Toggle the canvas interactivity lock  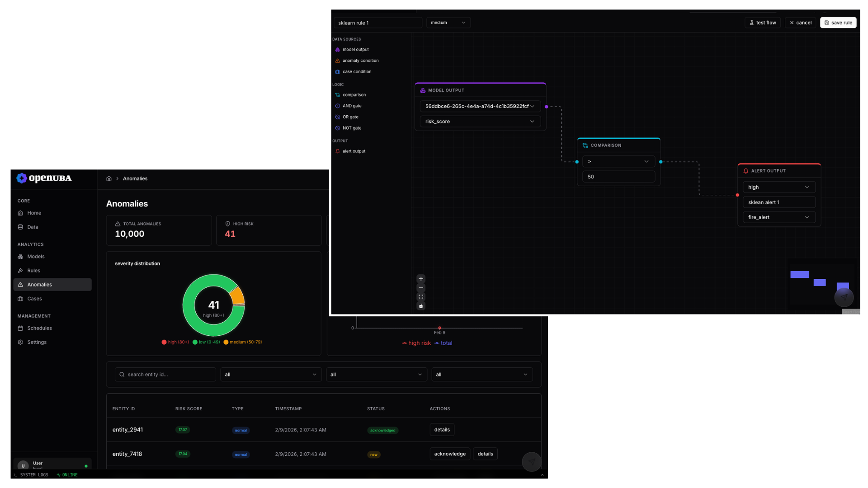point(421,306)
